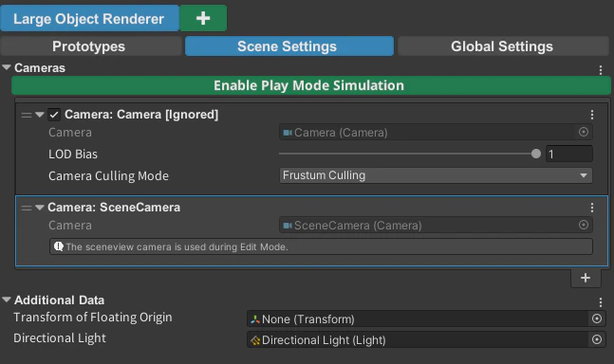
Task: Open the Additional Data section kebab menu
Action: point(601,301)
